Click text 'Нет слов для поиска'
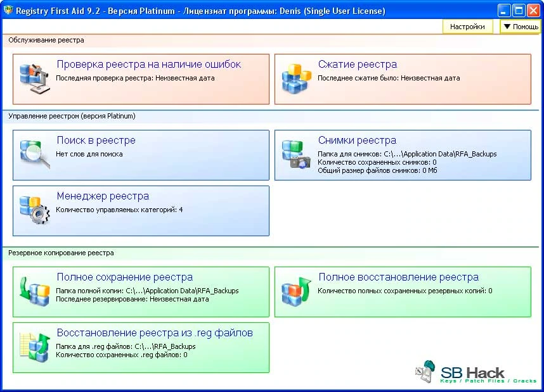544x392 pixels. (x=89, y=154)
